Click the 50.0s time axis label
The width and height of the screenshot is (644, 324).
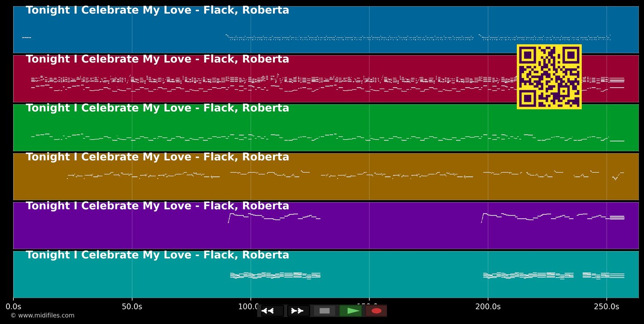pos(132,306)
